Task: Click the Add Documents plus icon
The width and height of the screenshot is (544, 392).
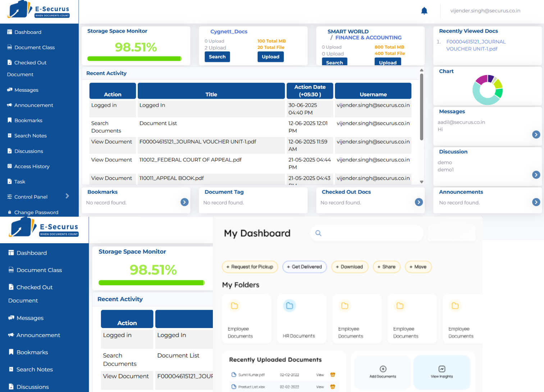Action: (383, 369)
